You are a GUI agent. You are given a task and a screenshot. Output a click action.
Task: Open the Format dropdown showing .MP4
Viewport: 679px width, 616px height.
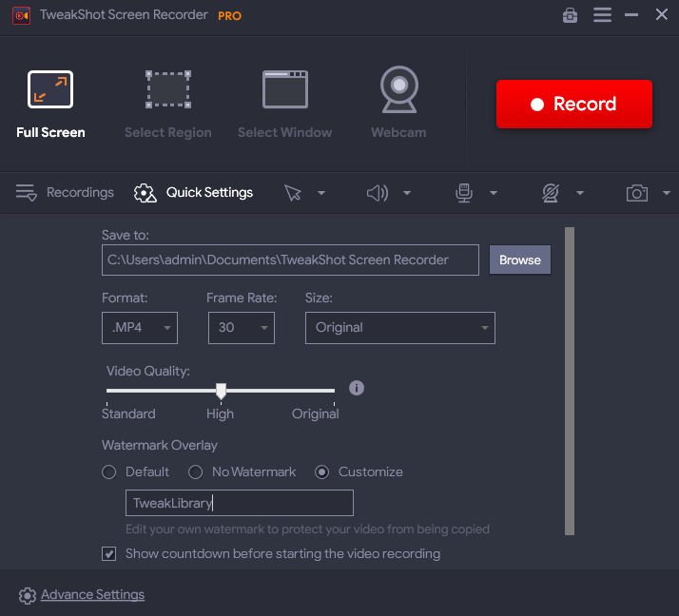point(140,328)
